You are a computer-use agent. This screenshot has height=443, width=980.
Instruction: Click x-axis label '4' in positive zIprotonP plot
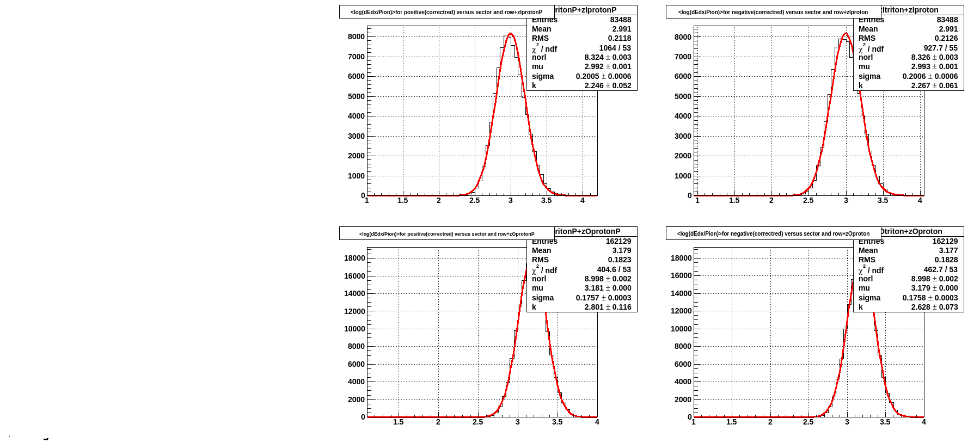583,200
